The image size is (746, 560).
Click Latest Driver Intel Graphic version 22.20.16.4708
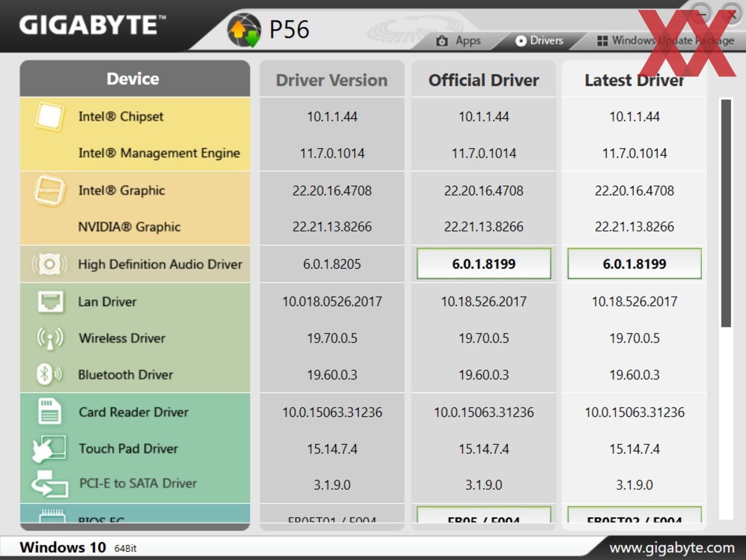(x=635, y=191)
